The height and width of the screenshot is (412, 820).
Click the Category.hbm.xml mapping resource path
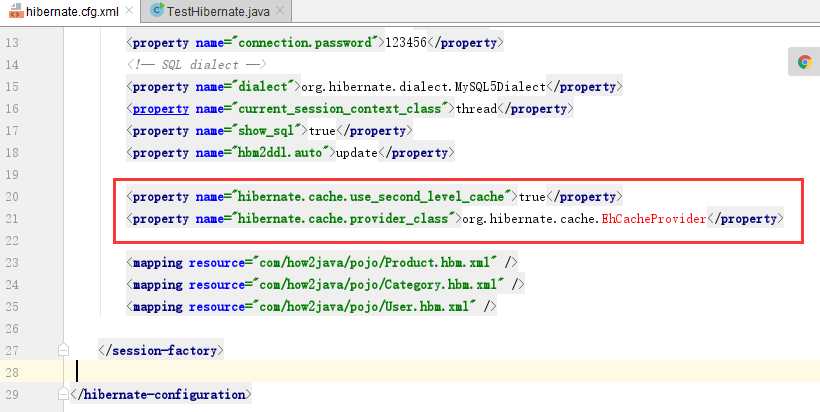pyautogui.click(x=379, y=284)
